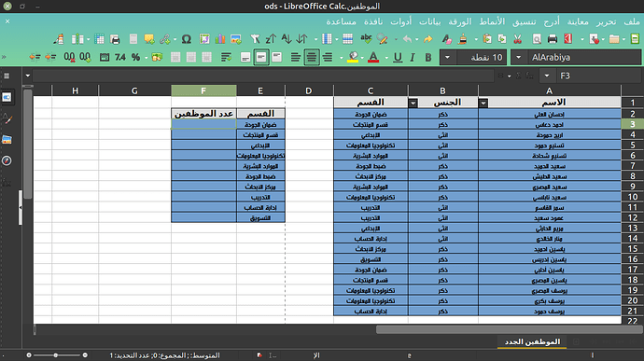Screen dimensions: 644x361
Task: Select Clone Formatting paintbrush icon
Action: click(x=463, y=39)
